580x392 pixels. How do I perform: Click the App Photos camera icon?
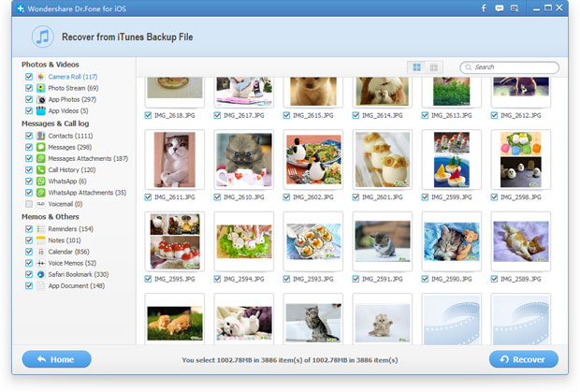click(x=40, y=99)
